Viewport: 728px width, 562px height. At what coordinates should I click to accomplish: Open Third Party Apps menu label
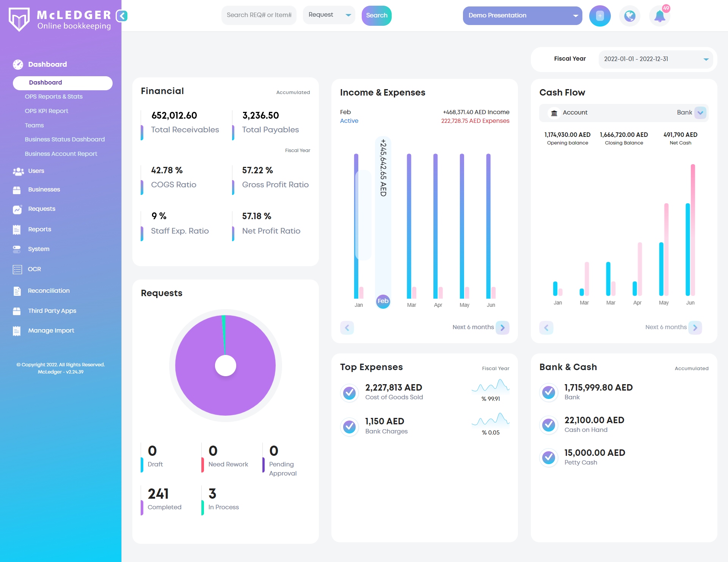[52, 311]
